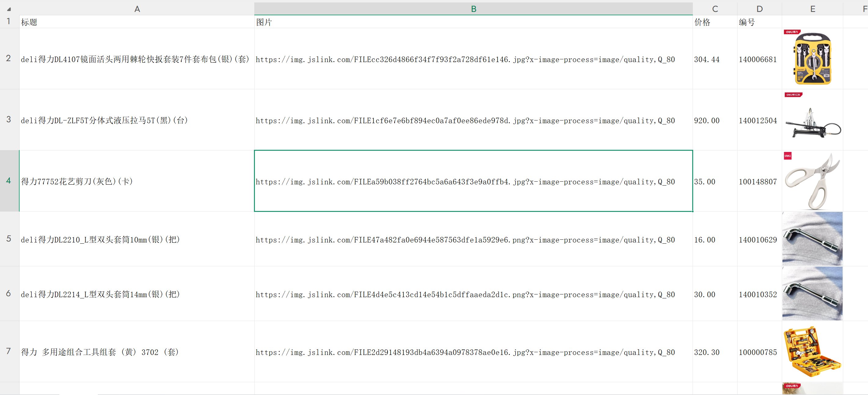The image size is (868, 395).
Task: Select column C header
Action: pos(715,9)
